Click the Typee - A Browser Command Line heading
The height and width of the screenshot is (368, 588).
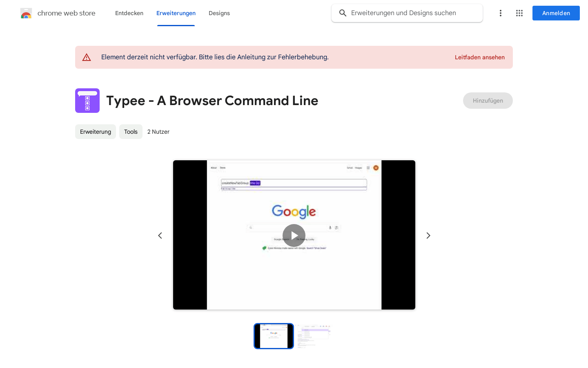point(212,101)
